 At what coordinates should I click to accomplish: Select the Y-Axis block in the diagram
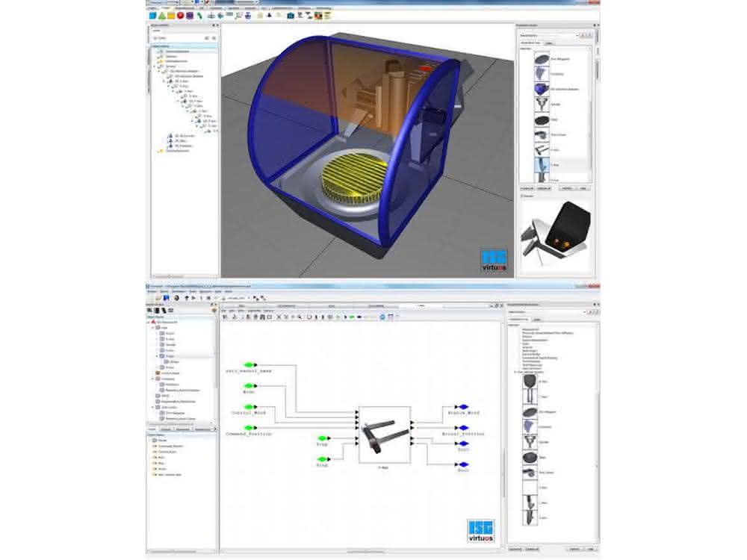point(385,435)
